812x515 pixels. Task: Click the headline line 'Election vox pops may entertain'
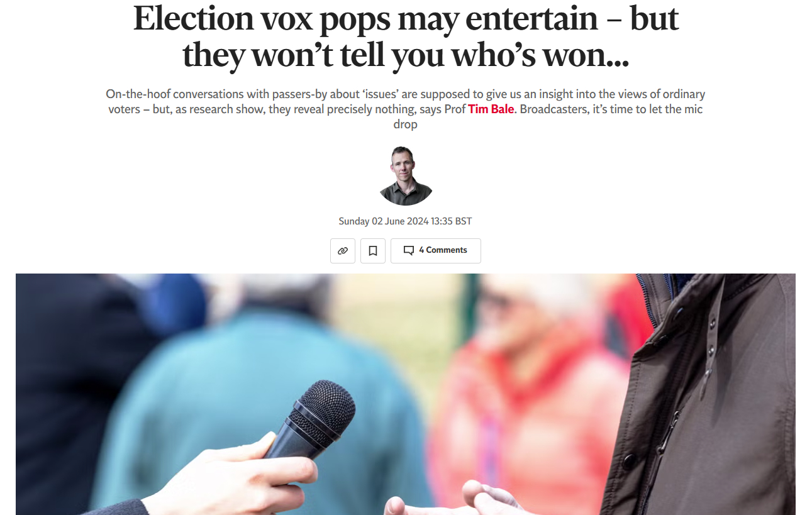[x=406, y=18]
